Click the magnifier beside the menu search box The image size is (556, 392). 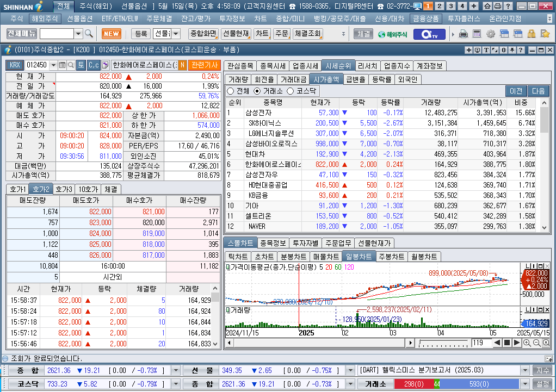pos(89,34)
